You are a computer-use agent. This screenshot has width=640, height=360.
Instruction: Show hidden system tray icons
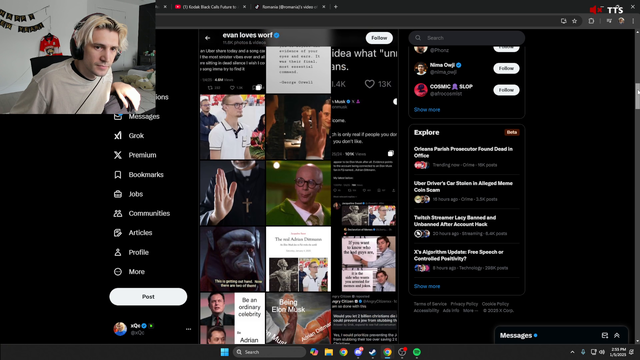[x=572, y=352]
